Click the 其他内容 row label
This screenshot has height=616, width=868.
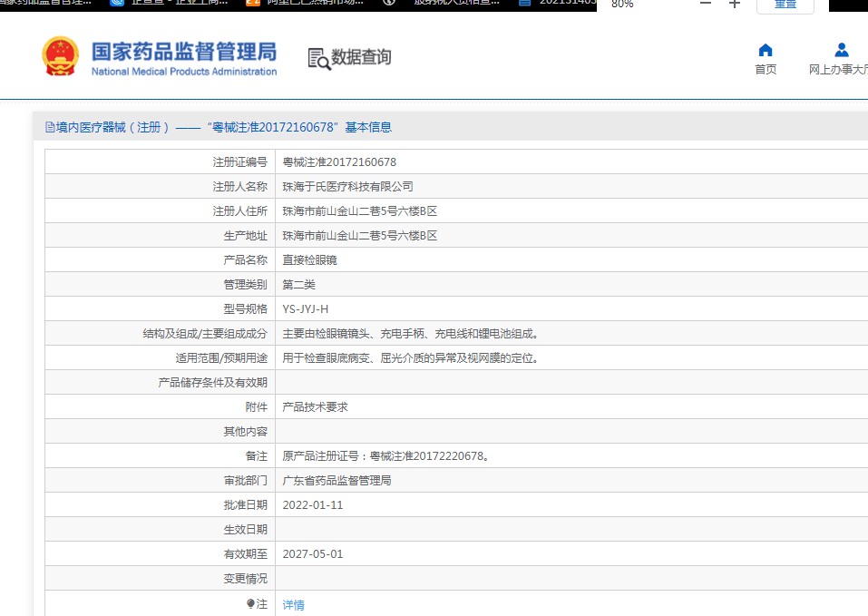click(x=245, y=431)
